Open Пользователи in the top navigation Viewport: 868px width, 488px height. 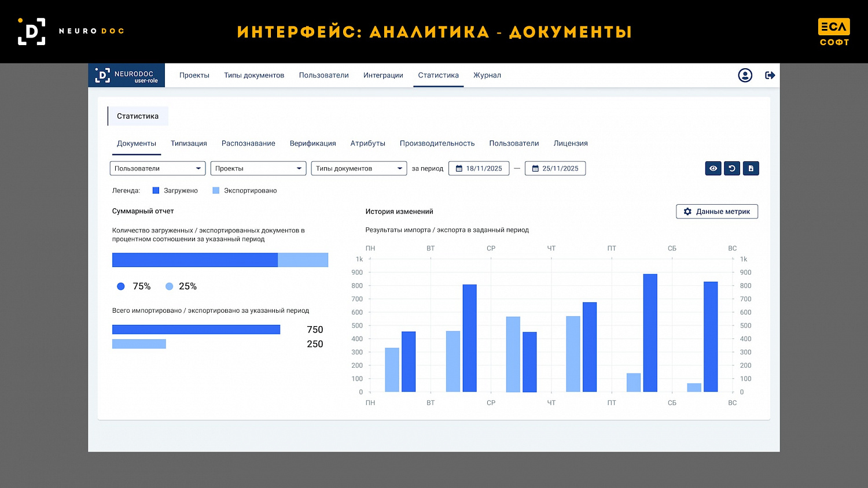pyautogui.click(x=324, y=75)
